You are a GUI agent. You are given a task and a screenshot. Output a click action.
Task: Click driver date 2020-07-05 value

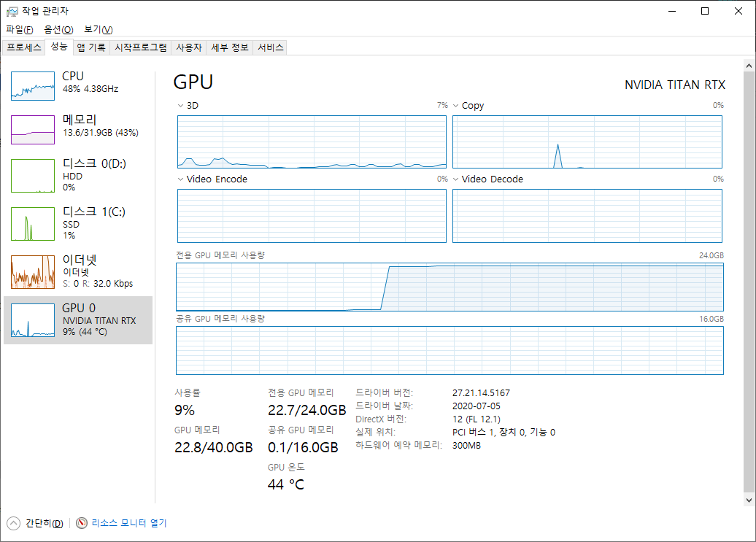(x=477, y=406)
